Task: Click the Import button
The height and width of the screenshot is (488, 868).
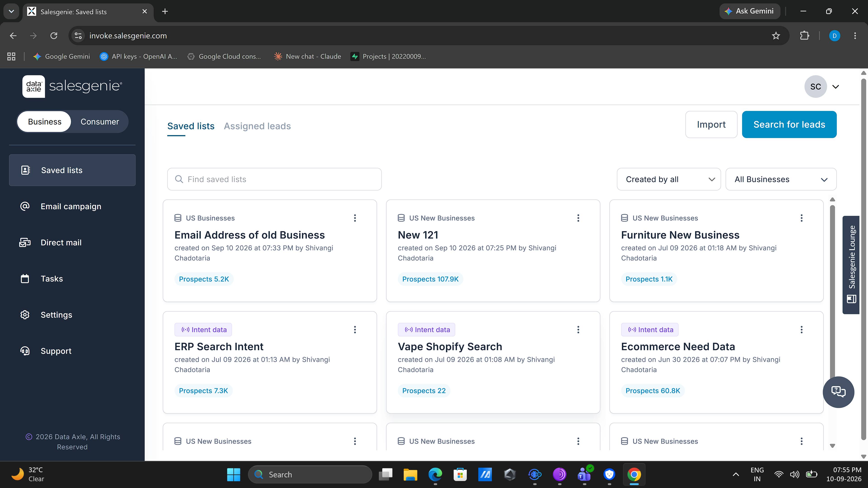Action: (x=711, y=124)
